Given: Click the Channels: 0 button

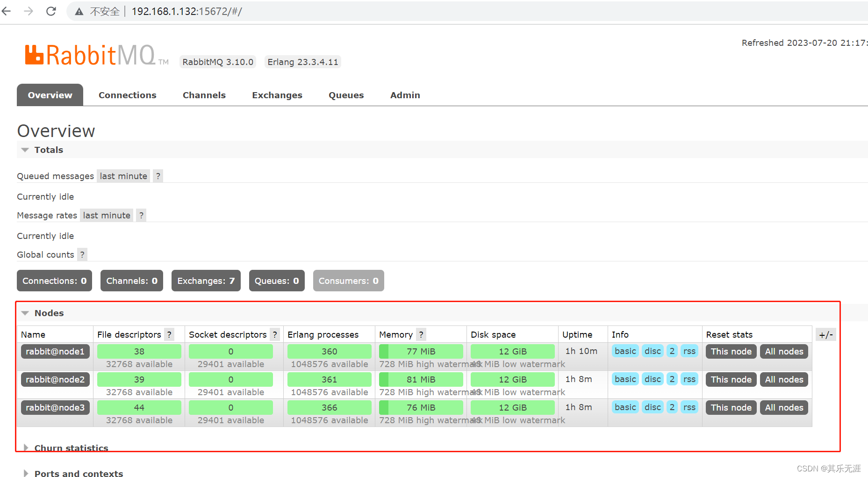Looking at the screenshot, I should coord(132,281).
